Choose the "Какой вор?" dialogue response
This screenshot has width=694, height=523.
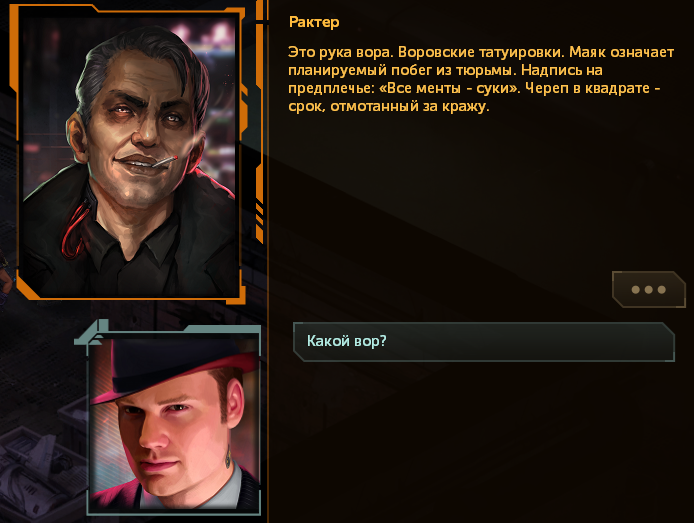click(484, 342)
